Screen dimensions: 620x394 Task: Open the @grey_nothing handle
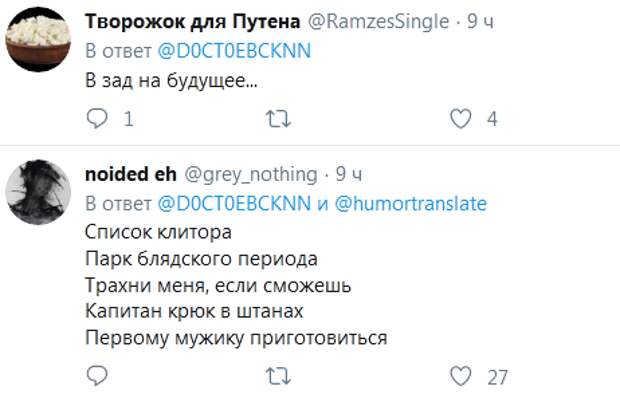[251, 175]
